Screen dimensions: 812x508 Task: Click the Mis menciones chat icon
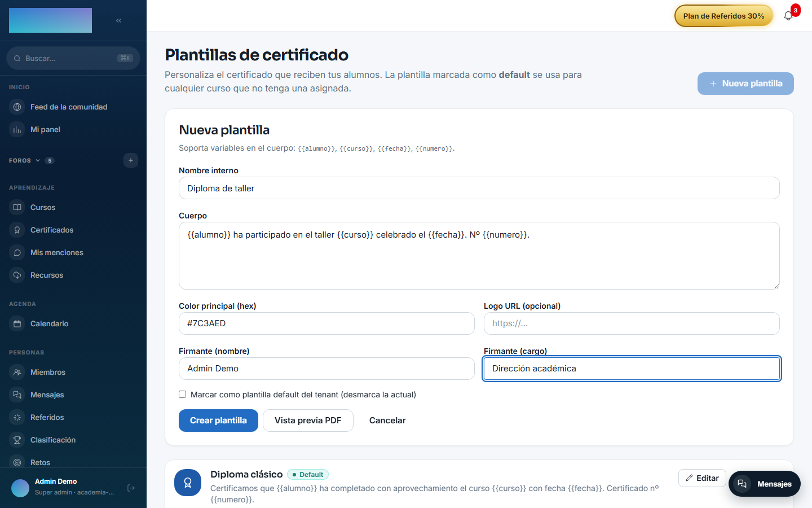click(x=17, y=252)
